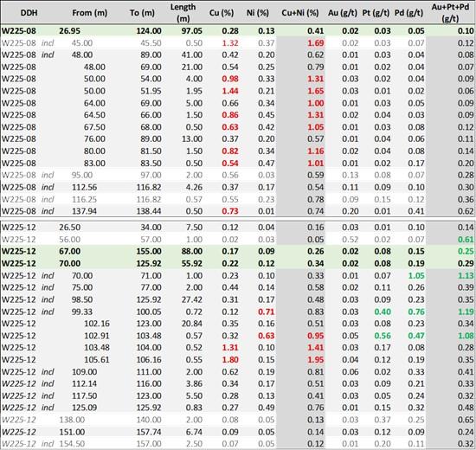Click the Cu+Ni (%) column header
The width and height of the screenshot is (476, 450).
tap(300, 13)
